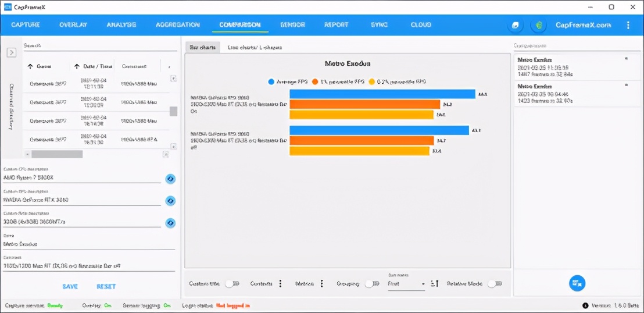Expand the Observed directory side panel
Viewport: 644px width, 313px height.
pyautogui.click(x=12, y=52)
